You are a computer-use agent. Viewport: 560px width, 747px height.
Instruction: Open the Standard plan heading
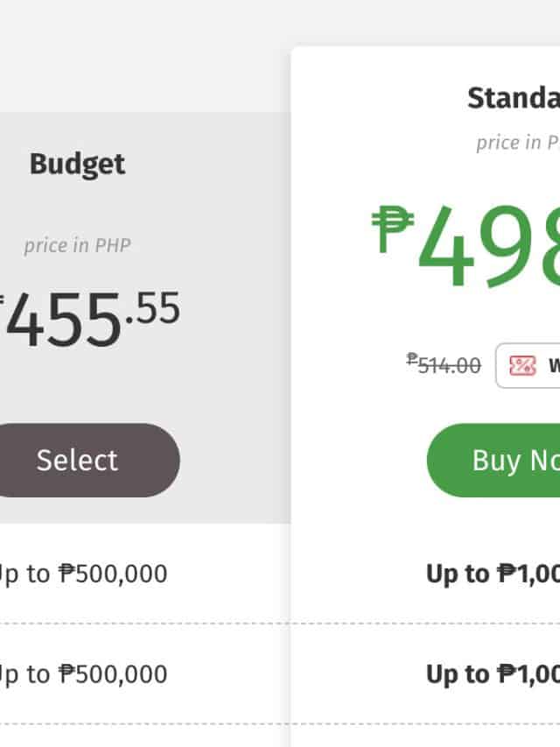(513, 98)
